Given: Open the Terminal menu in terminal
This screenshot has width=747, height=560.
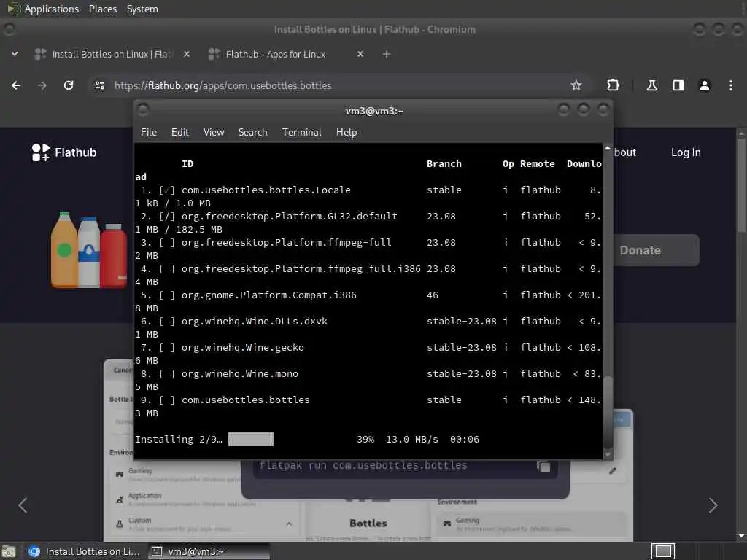Looking at the screenshot, I should coord(301,133).
